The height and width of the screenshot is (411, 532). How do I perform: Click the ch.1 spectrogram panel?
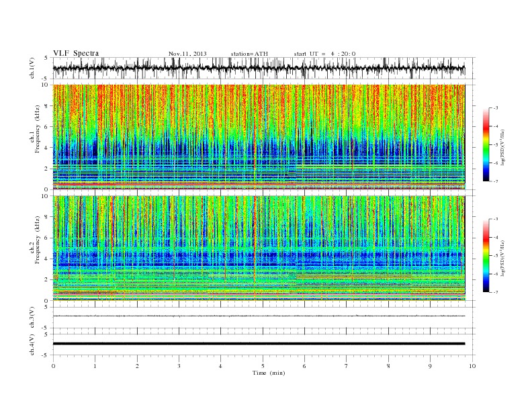(259, 137)
